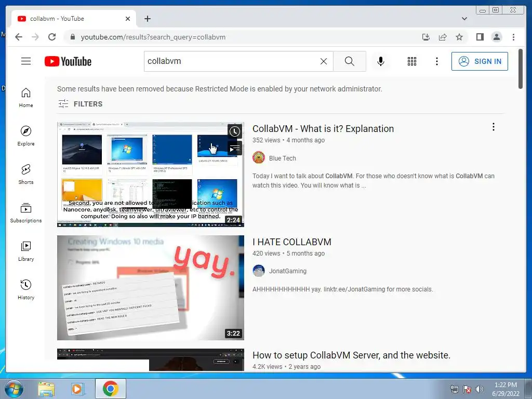Viewport: 532px width, 399px height.
Task: Play the CollabVM explanation video thumbnail
Action: pos(150,175)
